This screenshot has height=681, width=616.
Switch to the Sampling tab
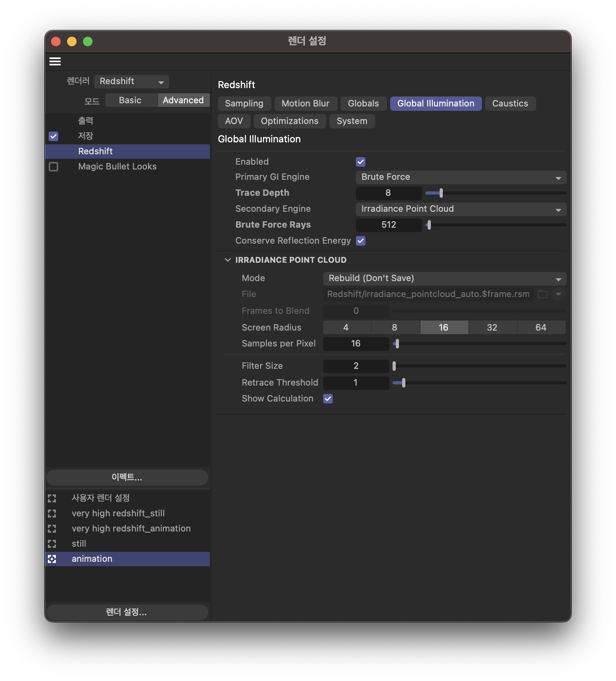pos(244,104)
